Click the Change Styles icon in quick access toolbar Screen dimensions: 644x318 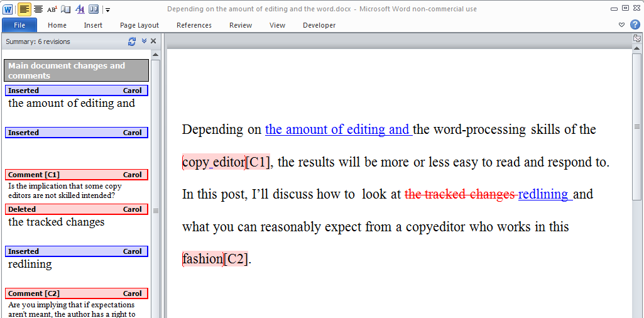(80, 9)
